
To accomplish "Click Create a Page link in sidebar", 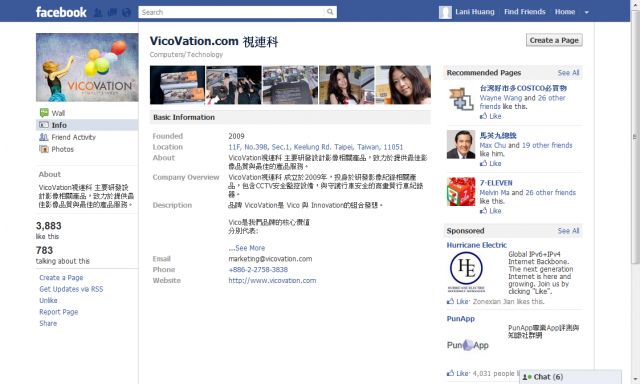I will point(61,277).
